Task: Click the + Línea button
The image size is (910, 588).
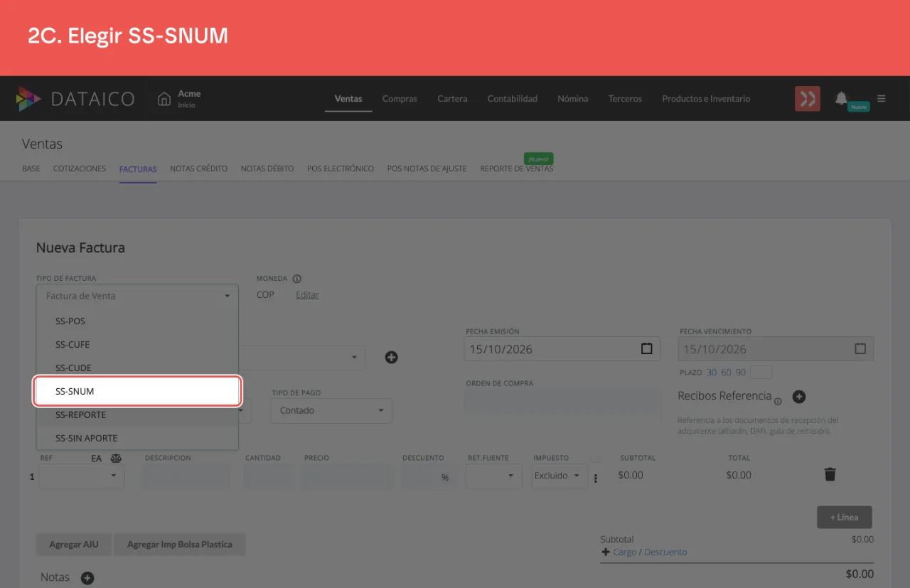Action: pos(845,517)
